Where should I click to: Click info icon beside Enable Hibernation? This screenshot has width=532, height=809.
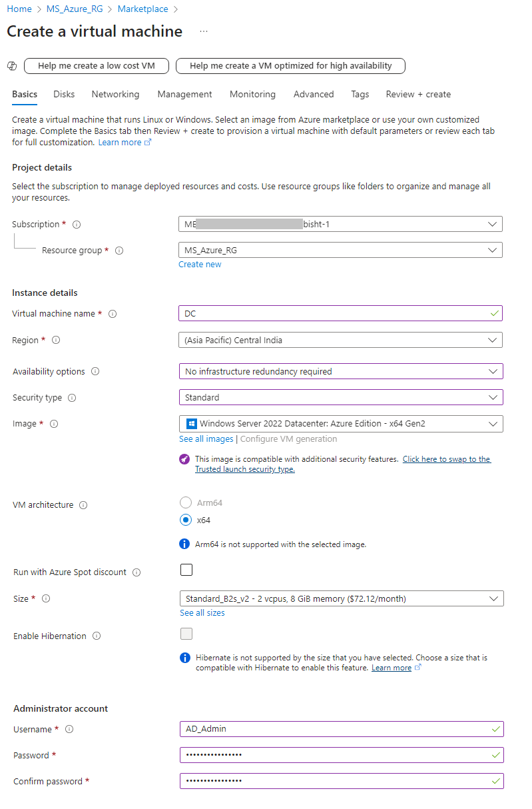[x=97, y=636]
